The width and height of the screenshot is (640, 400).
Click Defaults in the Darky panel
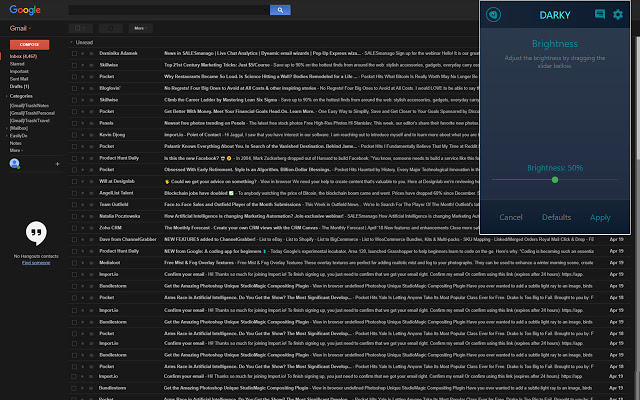pyautogui.click(x=556, y=218)
